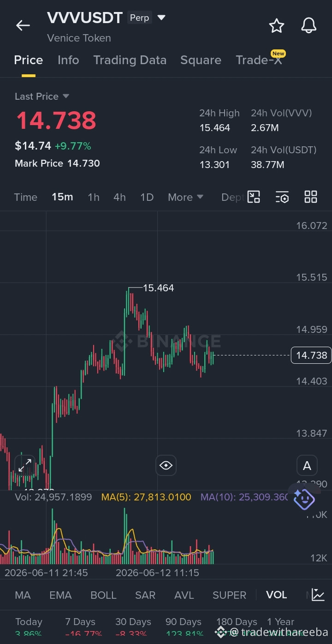The height and width of the screenshot is (644, 332).
Task: Open chart picture-in-picture layout icon
Action: (x=254, y=197)
